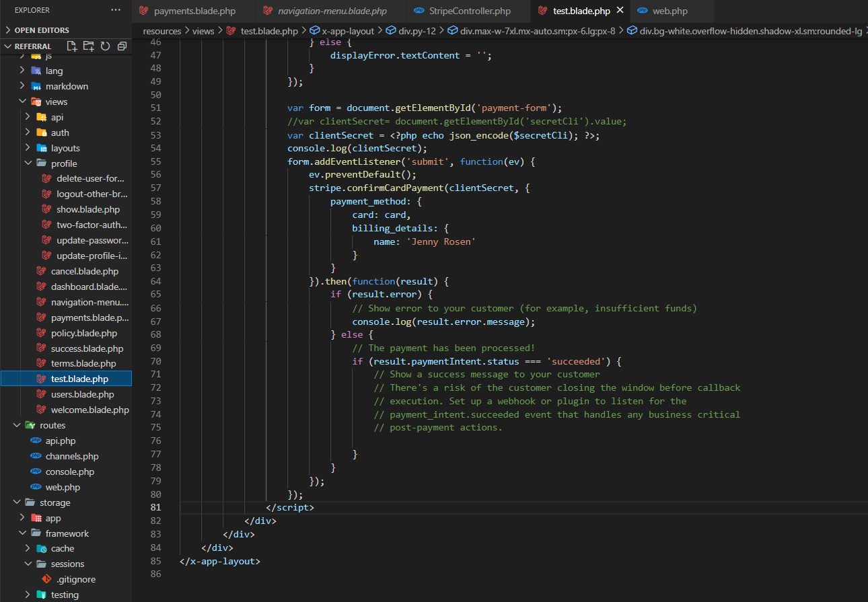Click the 'Jenny Rosen' string on line 61

[441, 241]
